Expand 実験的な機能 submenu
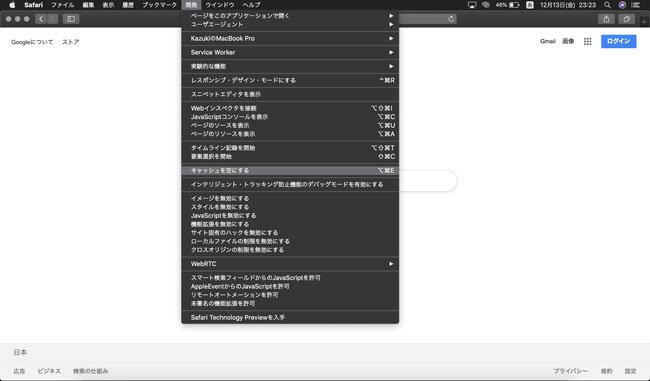The image size is (650, 381). [290, 66]
